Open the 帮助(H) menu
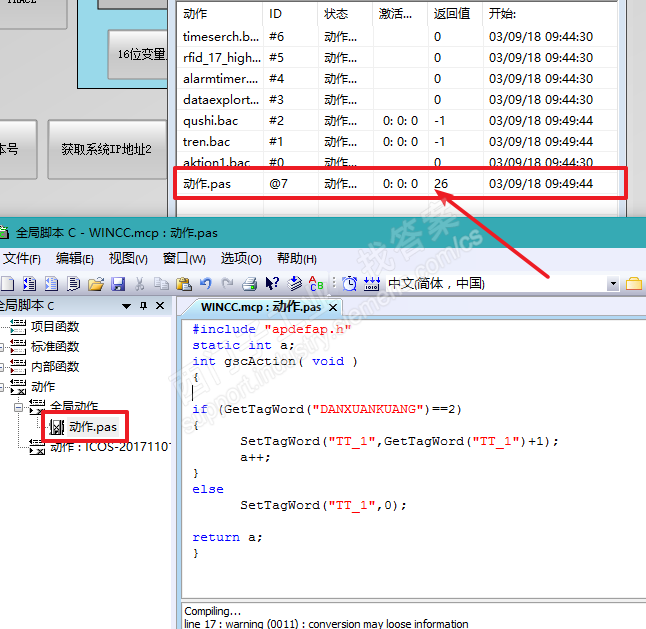Viewport: 646px width, 629px height. tap(297, 259)
